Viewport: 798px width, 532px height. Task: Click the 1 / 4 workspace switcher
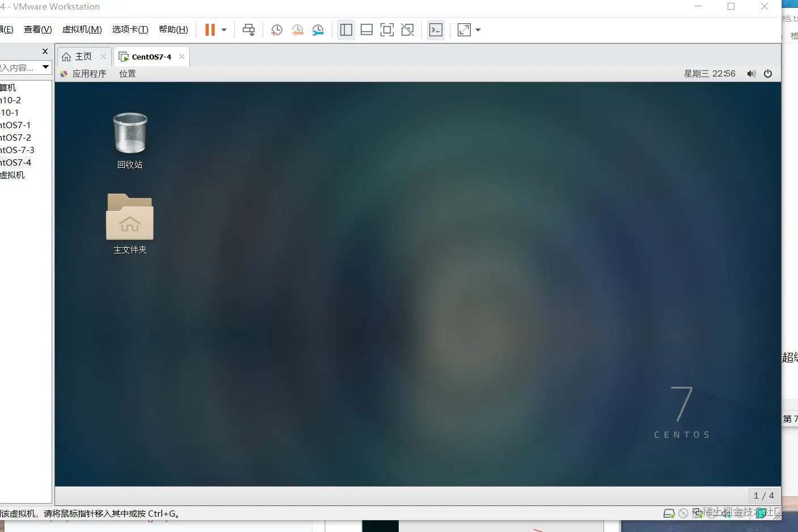pyautogui.click(x=763, y=496)
